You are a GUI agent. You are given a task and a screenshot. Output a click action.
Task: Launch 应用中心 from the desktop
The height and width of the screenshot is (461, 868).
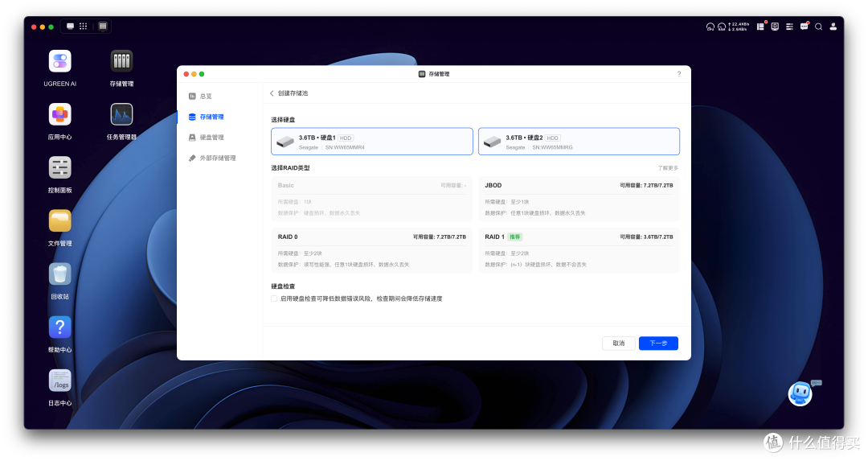click(59, 114)
